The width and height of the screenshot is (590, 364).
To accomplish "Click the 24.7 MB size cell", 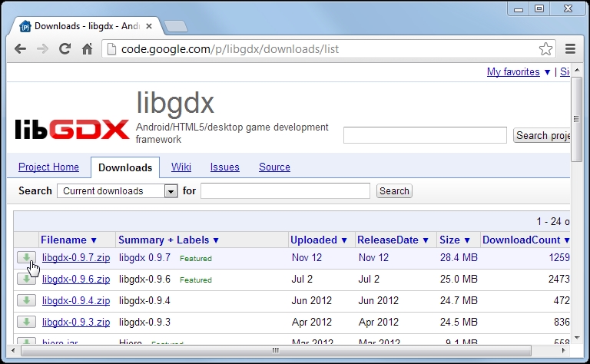I will (x=459, y=300).
